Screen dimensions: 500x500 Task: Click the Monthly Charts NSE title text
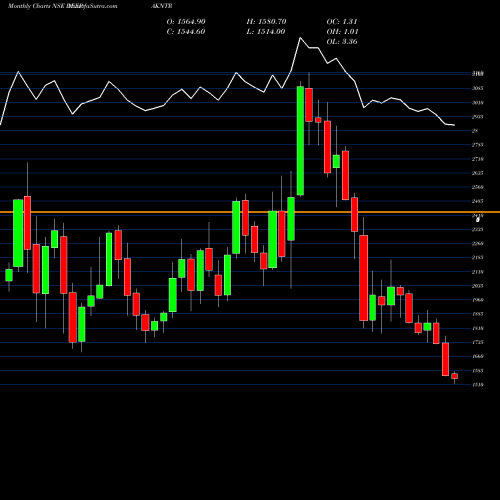point(36,6)
